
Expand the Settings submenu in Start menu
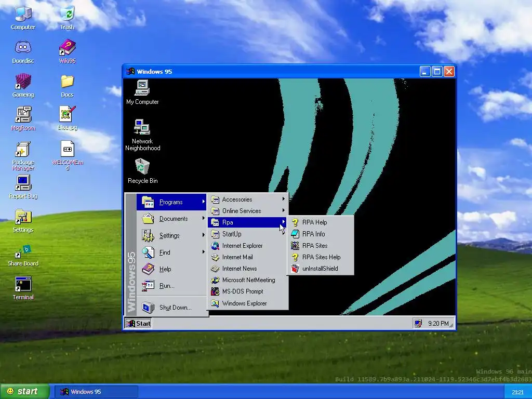pos(171,235)
